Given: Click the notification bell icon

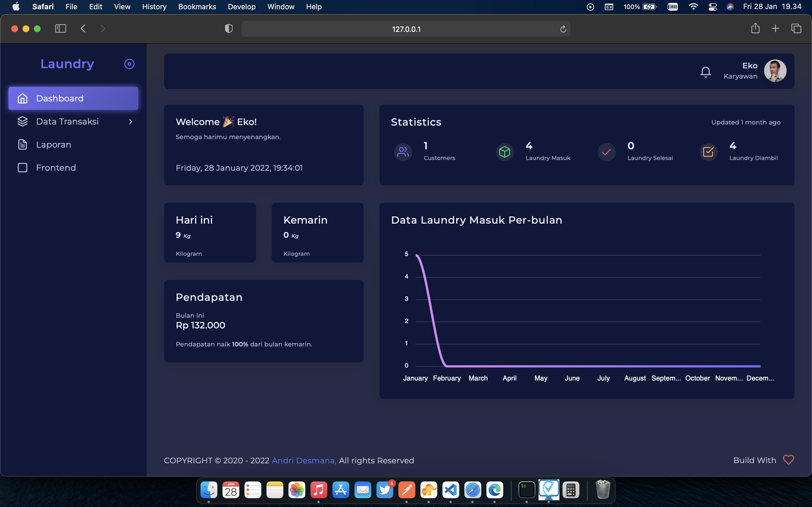Looking at the screenshot, I should (x=705, y=72).
